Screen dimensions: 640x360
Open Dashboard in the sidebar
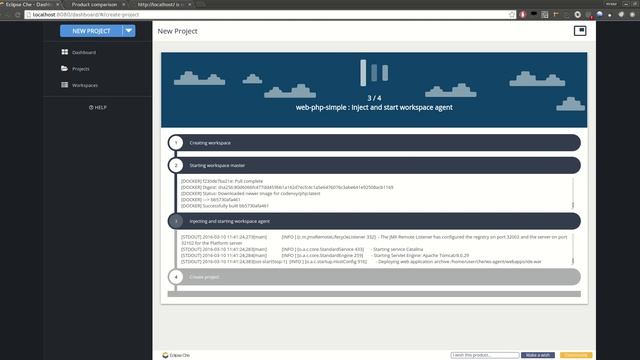tap(84, 52)
